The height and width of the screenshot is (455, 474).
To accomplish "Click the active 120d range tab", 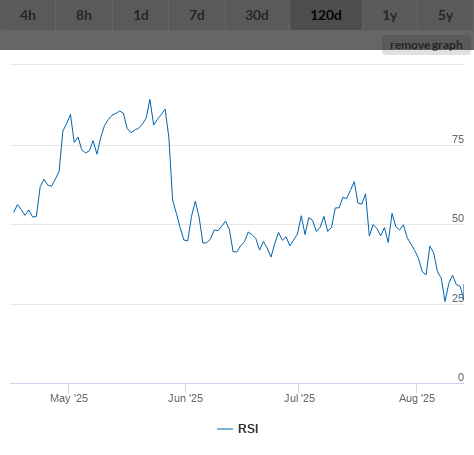I will (326, 15).
